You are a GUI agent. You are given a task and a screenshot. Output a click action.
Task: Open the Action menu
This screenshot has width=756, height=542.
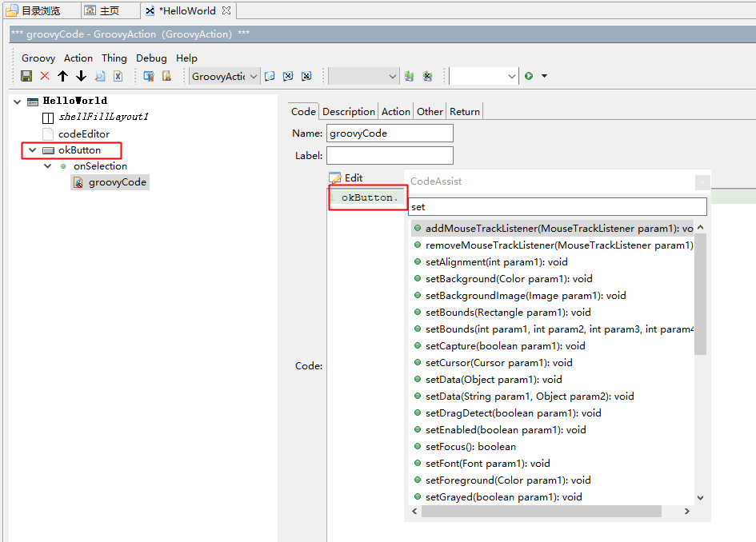78,58
